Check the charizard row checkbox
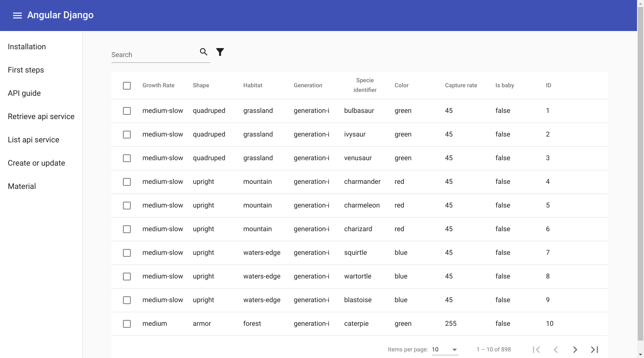This screenshot has width=644, height=358. tap(127, 229)
